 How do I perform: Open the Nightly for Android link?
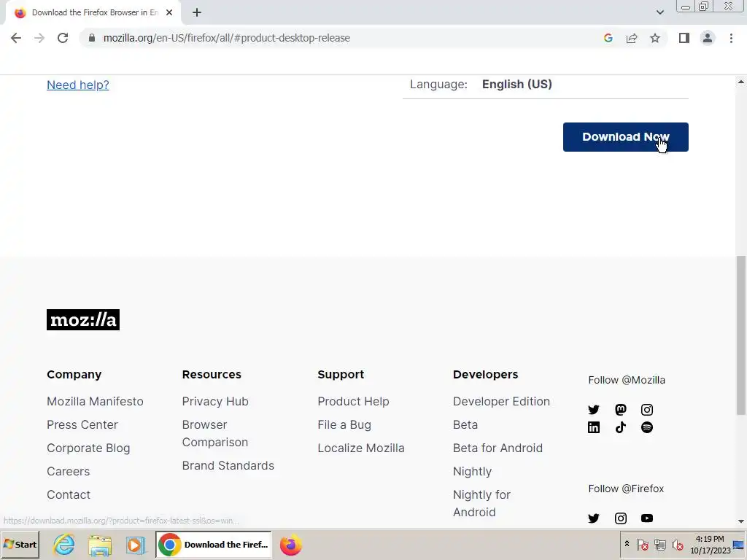481,503
